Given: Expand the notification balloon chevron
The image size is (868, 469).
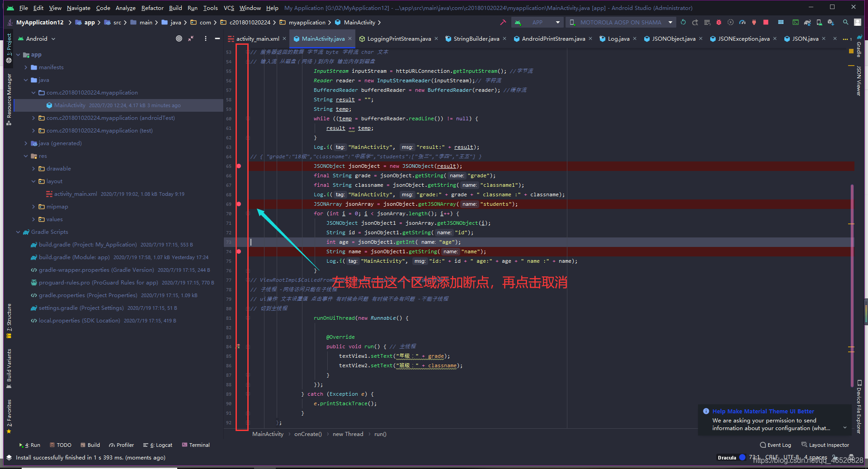Looking at the screenshot, I should (844, 428).
